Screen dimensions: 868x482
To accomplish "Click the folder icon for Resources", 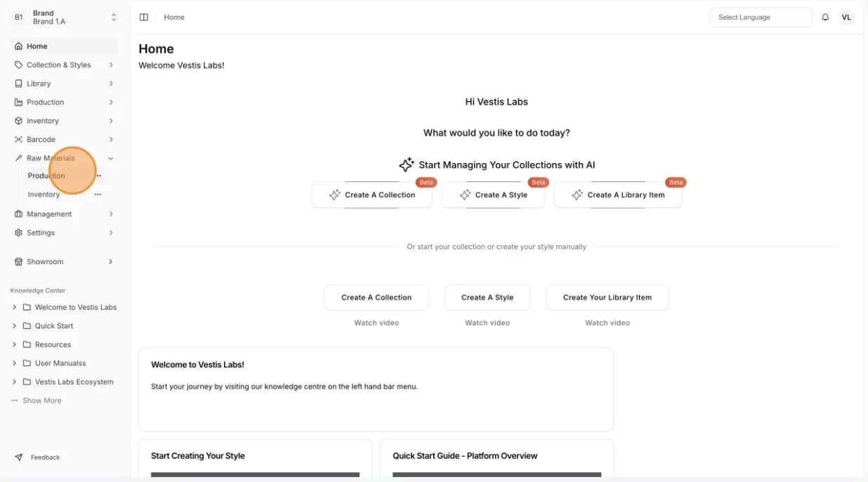I will 27,344.
